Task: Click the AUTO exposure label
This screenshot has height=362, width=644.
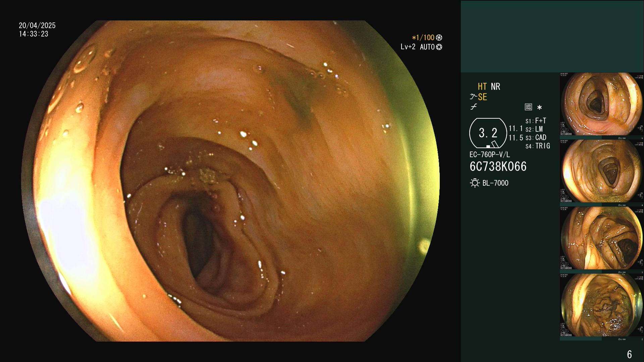Action: point(427,47)
